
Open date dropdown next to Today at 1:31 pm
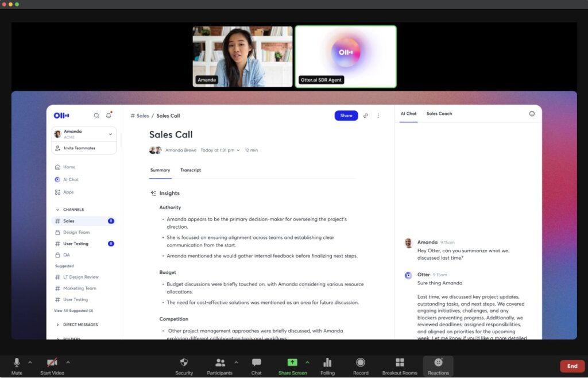point(238,151)
